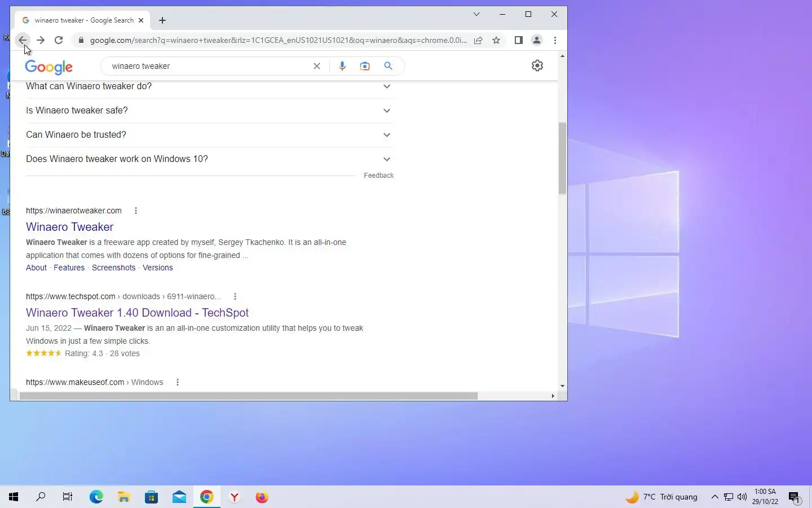Open the Winaero Tweaker result link
This screenshot has width=812, height=508.
[x=70, y=227]
